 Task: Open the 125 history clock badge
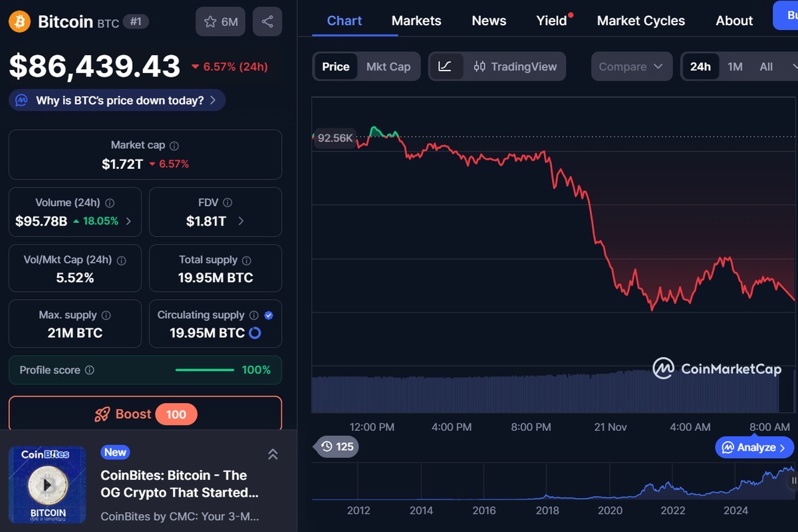point(336,446)
